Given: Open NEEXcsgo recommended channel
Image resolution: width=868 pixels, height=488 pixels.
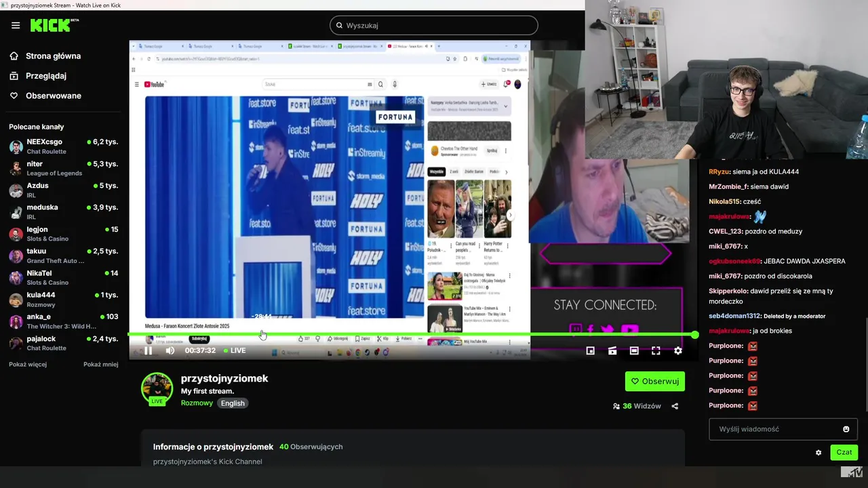Looking at the screenshot, I should 64,146.
